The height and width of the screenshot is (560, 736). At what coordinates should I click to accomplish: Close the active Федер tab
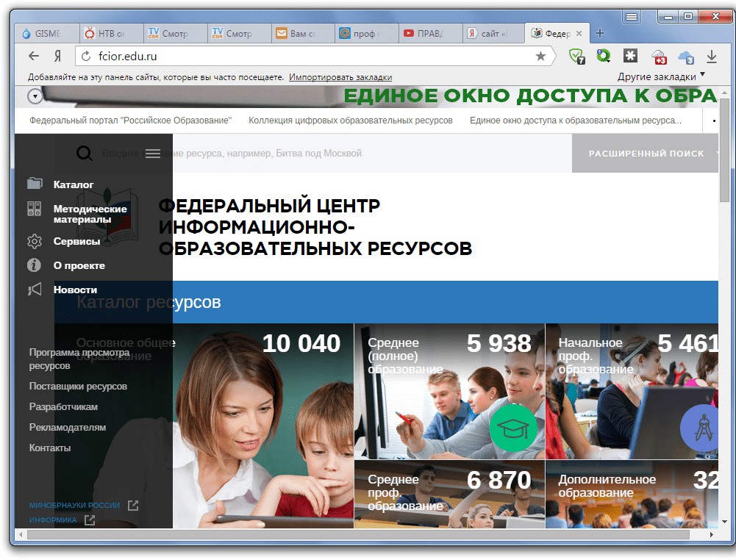(x=579, y=33)
